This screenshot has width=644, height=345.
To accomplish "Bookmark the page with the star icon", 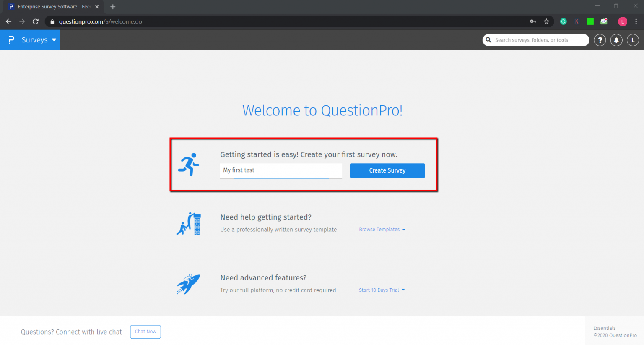I will [x=546, y=21].
